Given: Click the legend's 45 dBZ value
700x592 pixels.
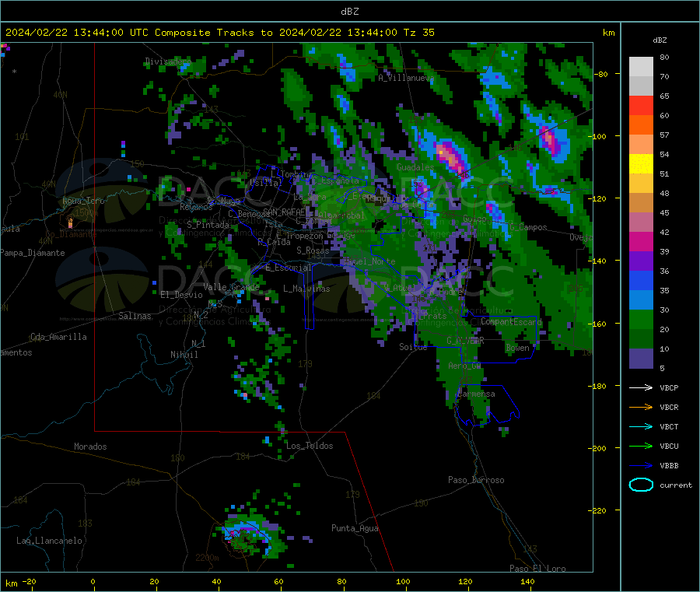Looking at the screenshot, I should 664,213.
